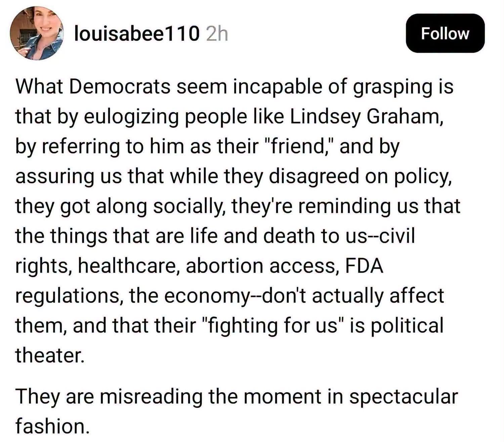The width and height of the screenshot is (504, 442).
Task: Click the first paragraph of the post
Action: (x=238, y=221)
